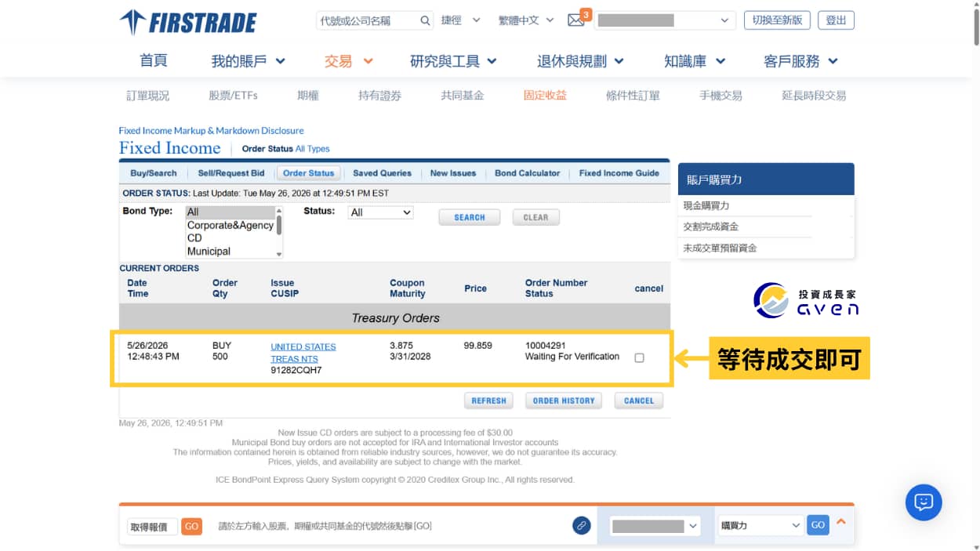980x551 pixels.
Task: Click the SEARCH button
Action: [x=470, y=217]
